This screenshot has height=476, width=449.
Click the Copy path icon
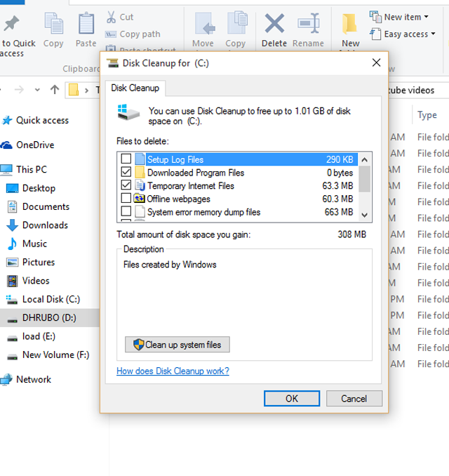pos(111,34)
